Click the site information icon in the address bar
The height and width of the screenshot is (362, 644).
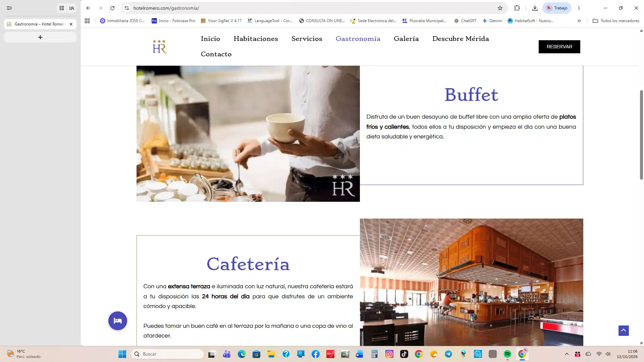point(127,8)
